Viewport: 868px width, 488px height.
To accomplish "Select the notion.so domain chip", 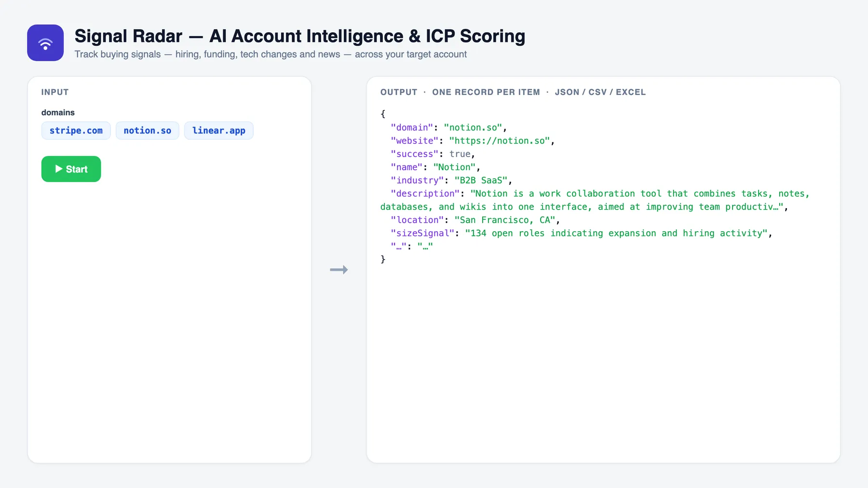I will coord(147,131).
